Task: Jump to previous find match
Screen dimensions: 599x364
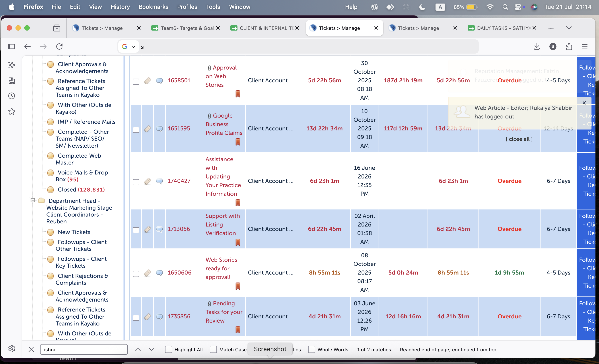Action: coord(138,349)
